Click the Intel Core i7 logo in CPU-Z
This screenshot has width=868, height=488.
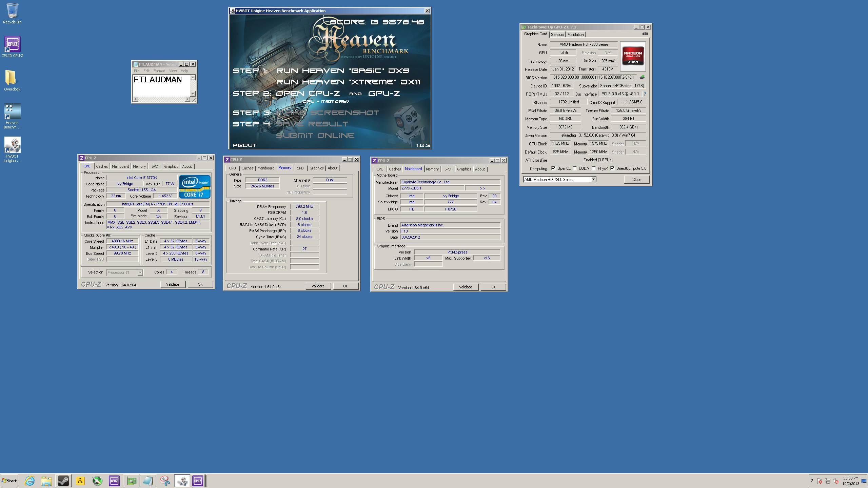195,187
